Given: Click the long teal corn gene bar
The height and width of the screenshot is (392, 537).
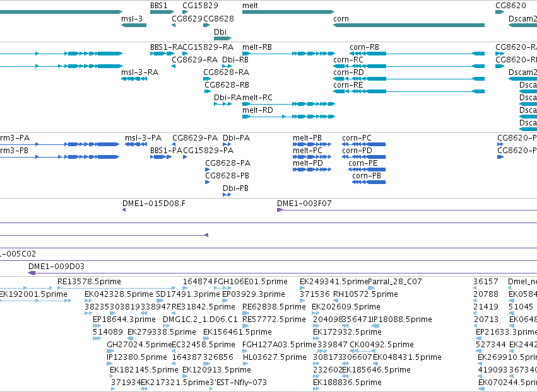Looking at the screenshot, I should click(409, 25).
